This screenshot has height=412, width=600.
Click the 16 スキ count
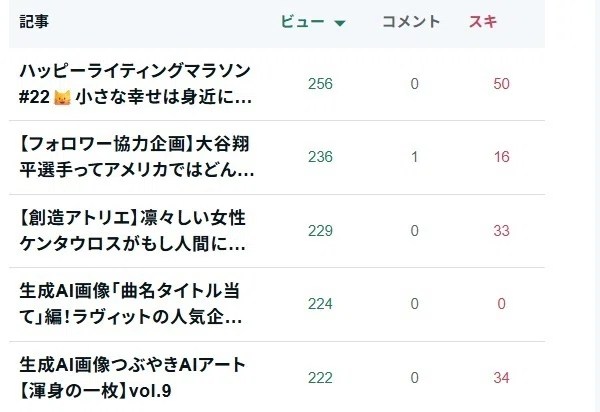[x=501, y=157]
